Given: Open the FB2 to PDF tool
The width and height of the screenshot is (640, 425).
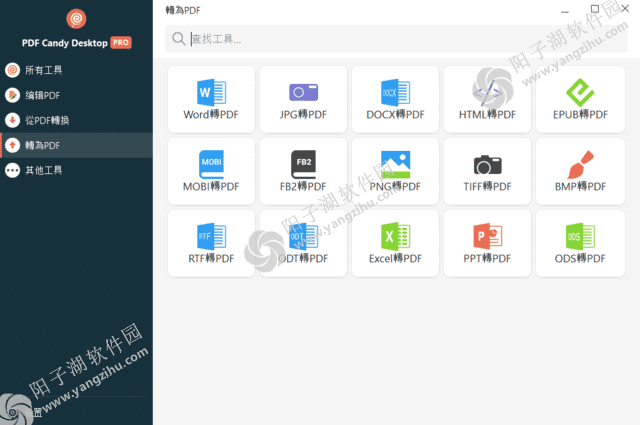Looking at the screenshot, I should tap(303, 171).
